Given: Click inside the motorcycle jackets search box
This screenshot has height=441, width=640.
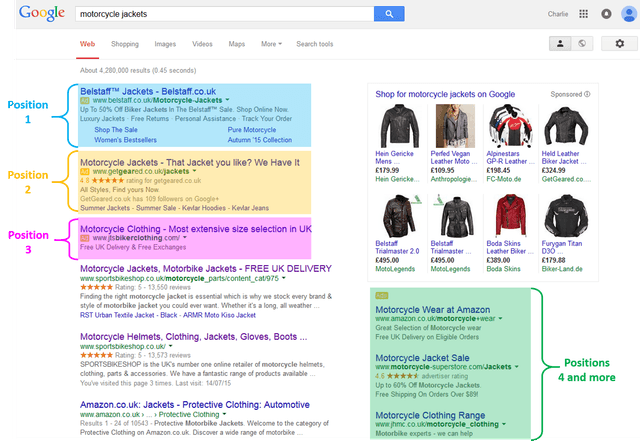Looking at the screenshot, I should tap(224, 14).
